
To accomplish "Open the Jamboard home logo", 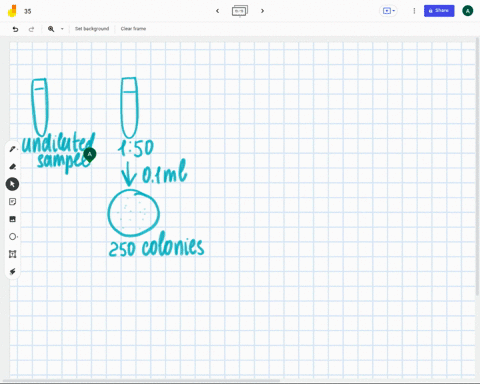I will pos(12,11).
